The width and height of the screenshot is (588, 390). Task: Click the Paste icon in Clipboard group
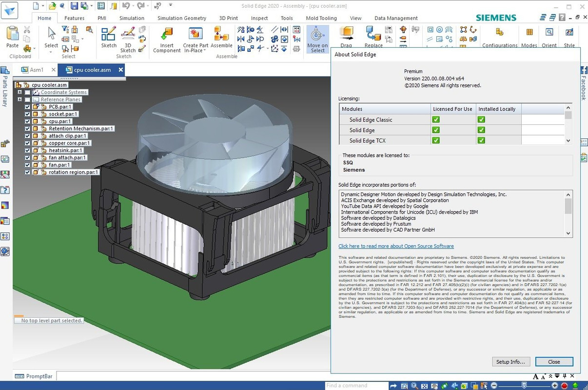click(x=13, y=34)
